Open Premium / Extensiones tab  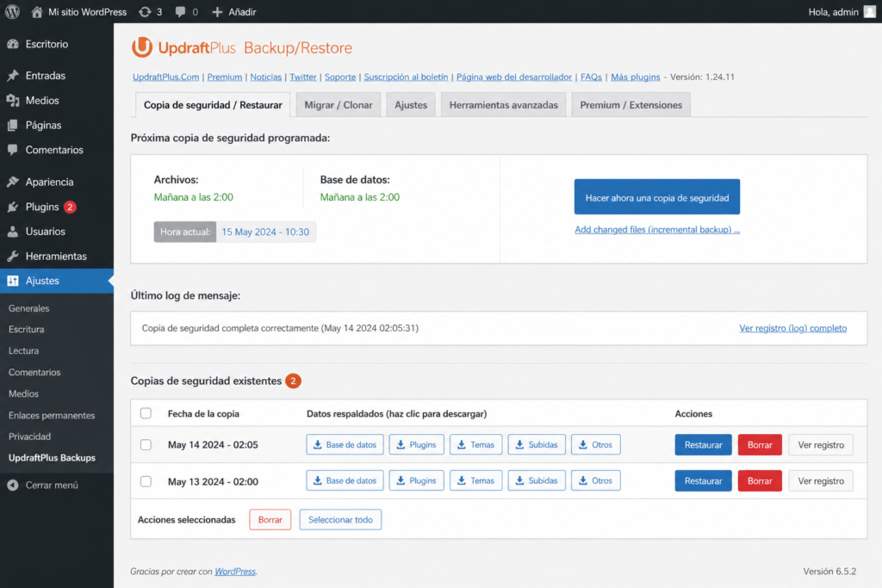(630, 105)
